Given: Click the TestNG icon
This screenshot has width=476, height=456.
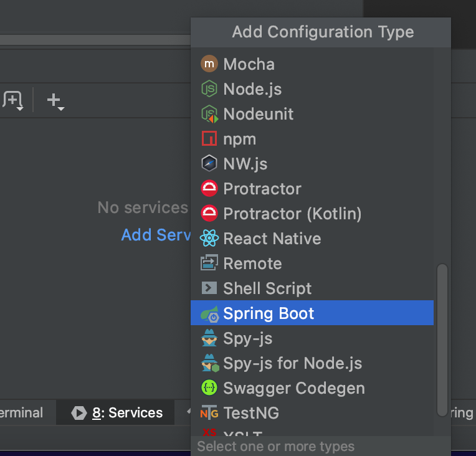Looking at the screenshot, I should point(209,413).
